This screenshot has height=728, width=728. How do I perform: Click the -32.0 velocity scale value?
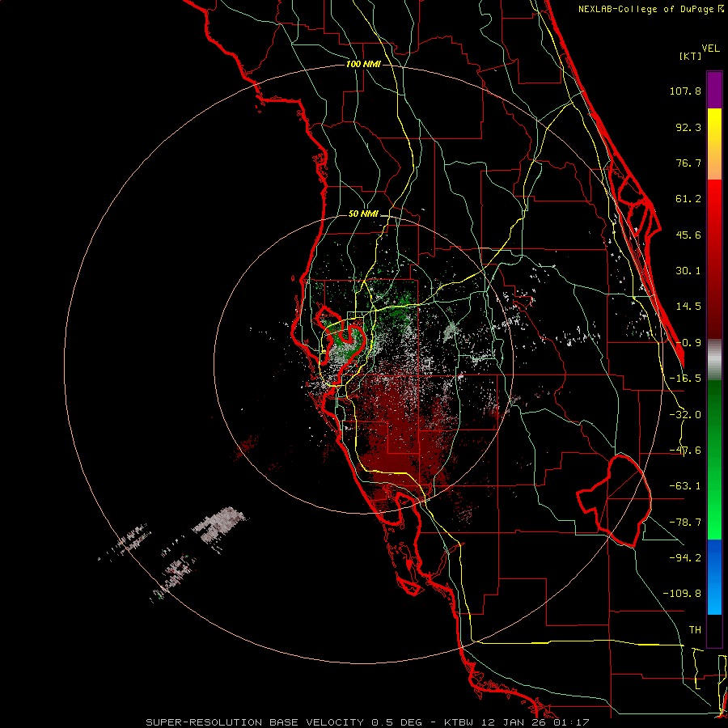(685, 415)
